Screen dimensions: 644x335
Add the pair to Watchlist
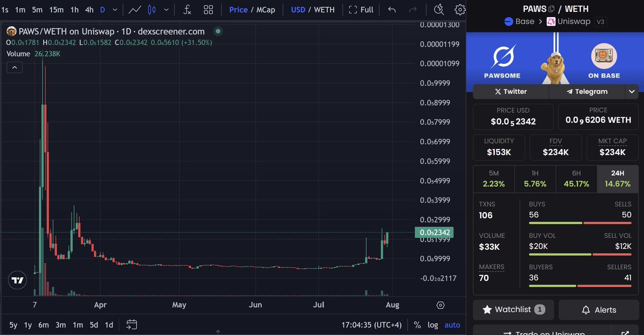click(514, 310)
